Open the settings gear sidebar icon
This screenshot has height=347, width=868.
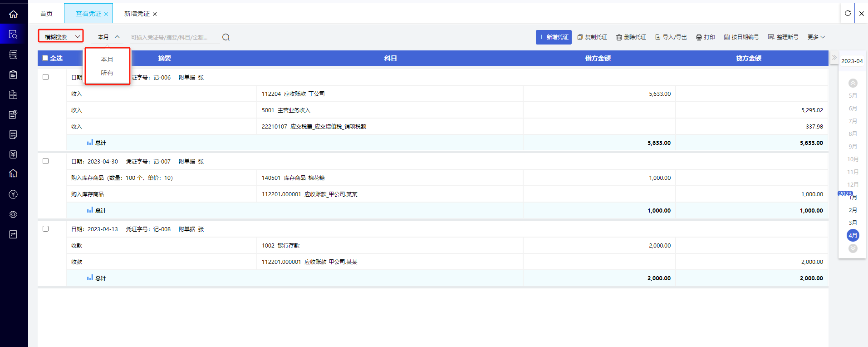[x=13, y=214]
